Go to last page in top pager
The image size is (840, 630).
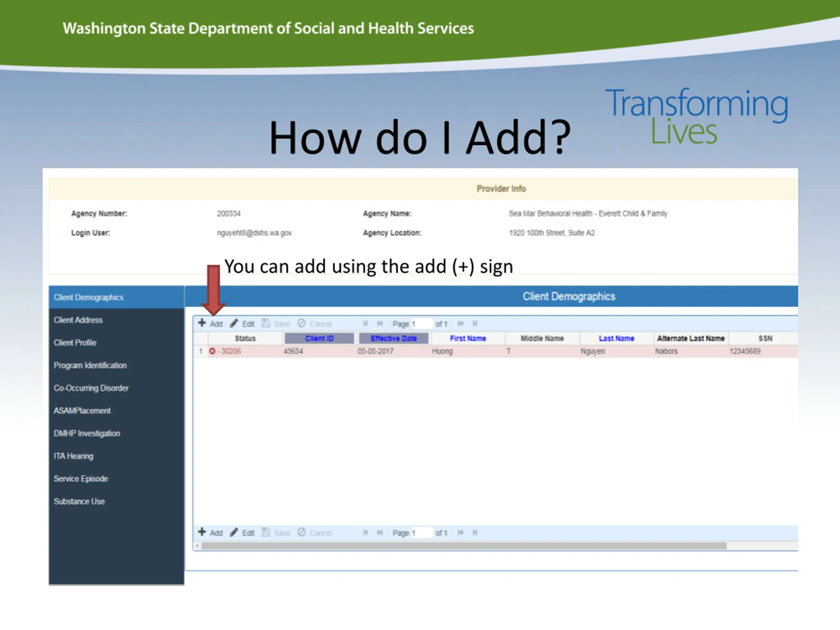475,324
